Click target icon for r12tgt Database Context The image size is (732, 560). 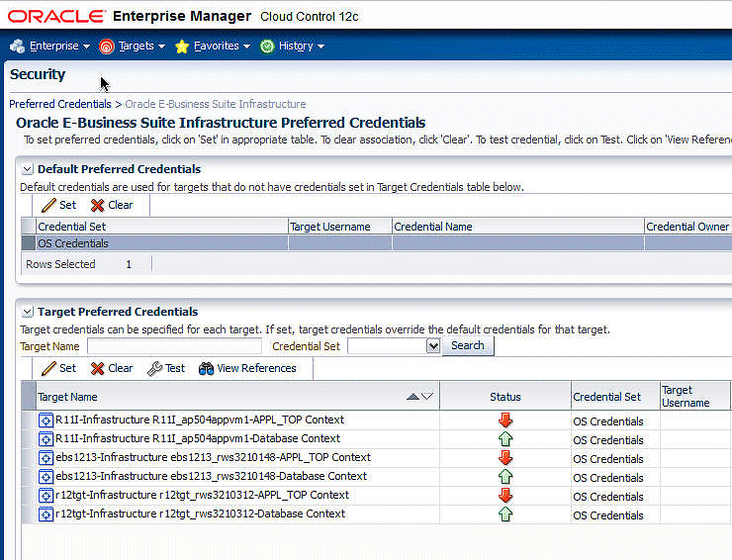tap(46, 514)
